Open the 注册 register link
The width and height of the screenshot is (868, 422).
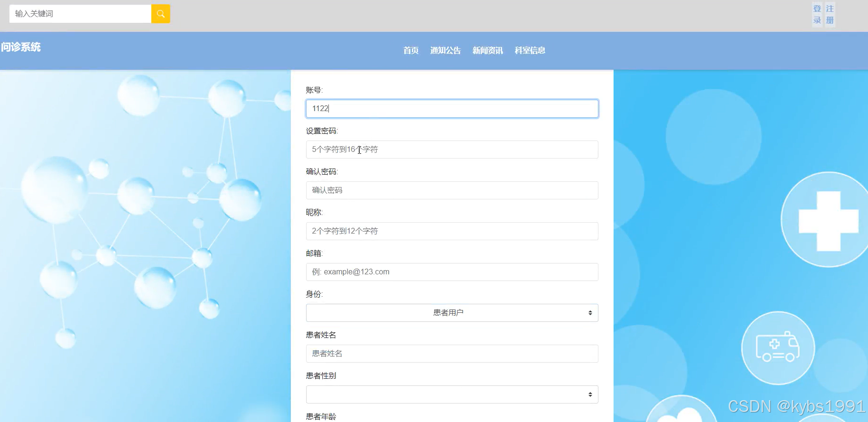(x=830, y=15)
